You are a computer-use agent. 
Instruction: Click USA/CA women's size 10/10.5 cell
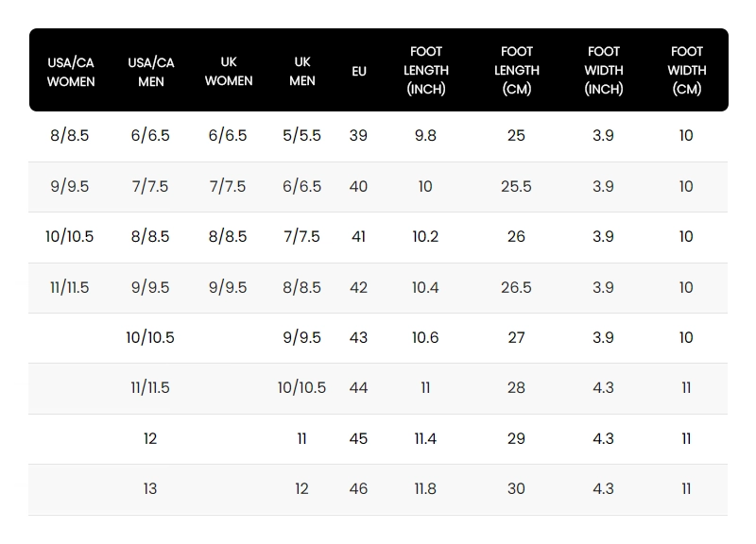coord(70,237)
